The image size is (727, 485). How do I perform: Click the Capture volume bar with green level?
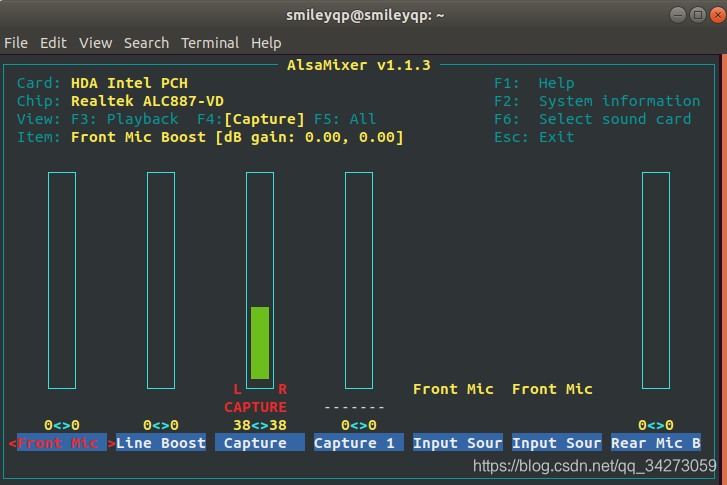pyautogui.click(x=260, y=281)
